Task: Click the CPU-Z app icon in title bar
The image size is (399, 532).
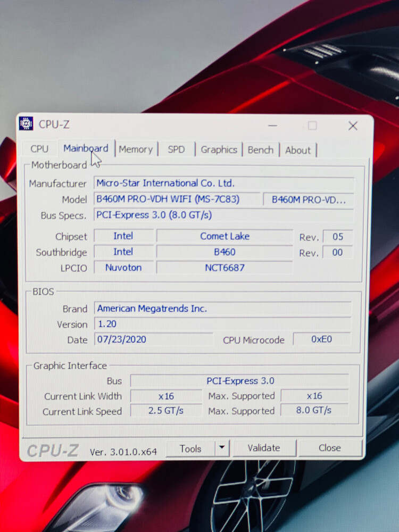Action: 26,123
